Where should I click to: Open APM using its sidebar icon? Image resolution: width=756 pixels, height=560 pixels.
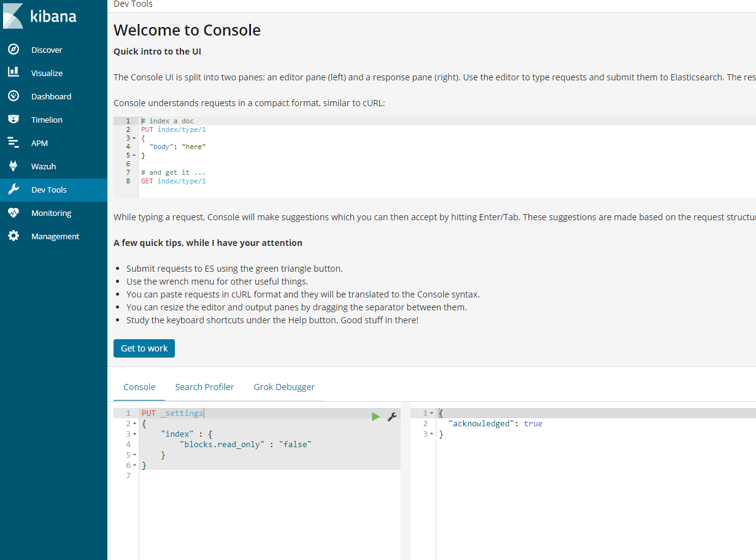(13, 143)
